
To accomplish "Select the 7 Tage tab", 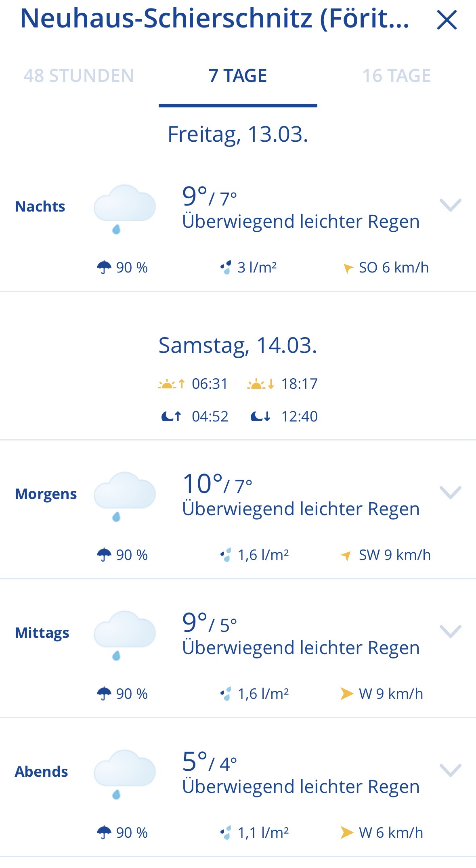I will click(238, 76).
